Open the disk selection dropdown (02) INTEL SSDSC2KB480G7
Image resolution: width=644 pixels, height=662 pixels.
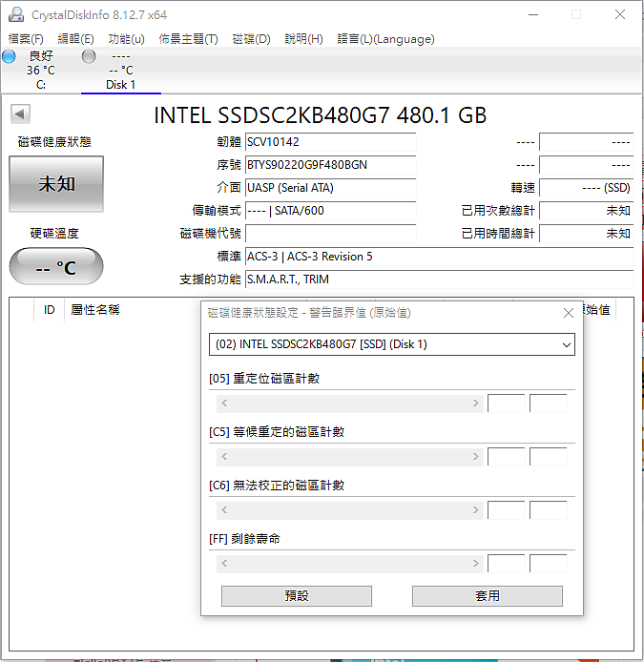point(392,344)
